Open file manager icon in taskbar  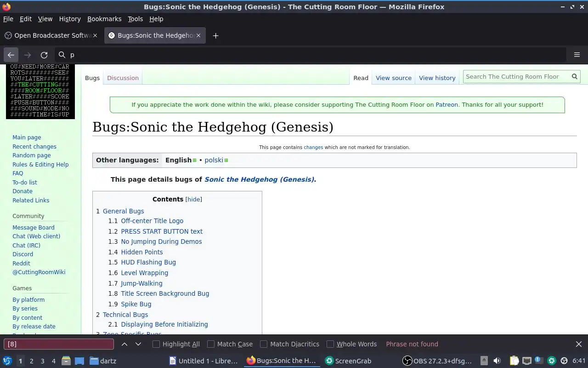[66, 361]
